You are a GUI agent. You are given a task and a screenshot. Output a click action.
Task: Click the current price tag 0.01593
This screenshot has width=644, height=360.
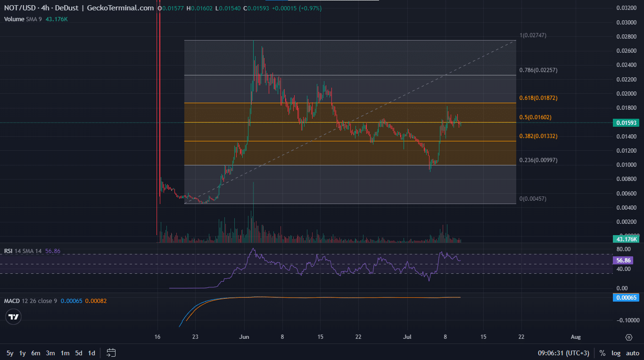(626, 123)
